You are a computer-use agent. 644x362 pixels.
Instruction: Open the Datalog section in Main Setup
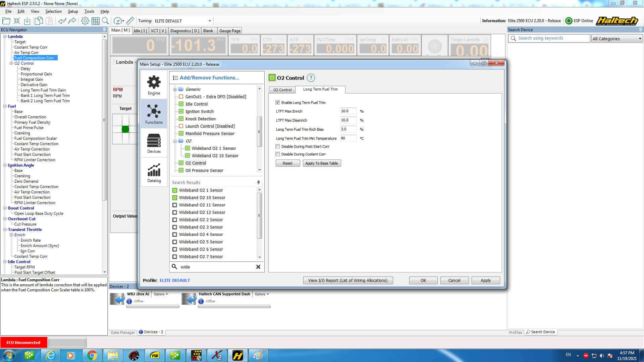[154, 172]
